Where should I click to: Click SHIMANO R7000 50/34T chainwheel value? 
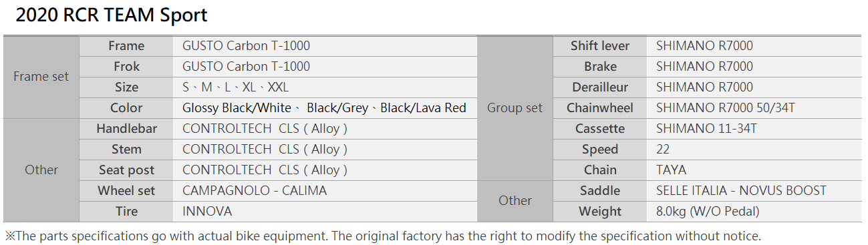pos(725,108)
